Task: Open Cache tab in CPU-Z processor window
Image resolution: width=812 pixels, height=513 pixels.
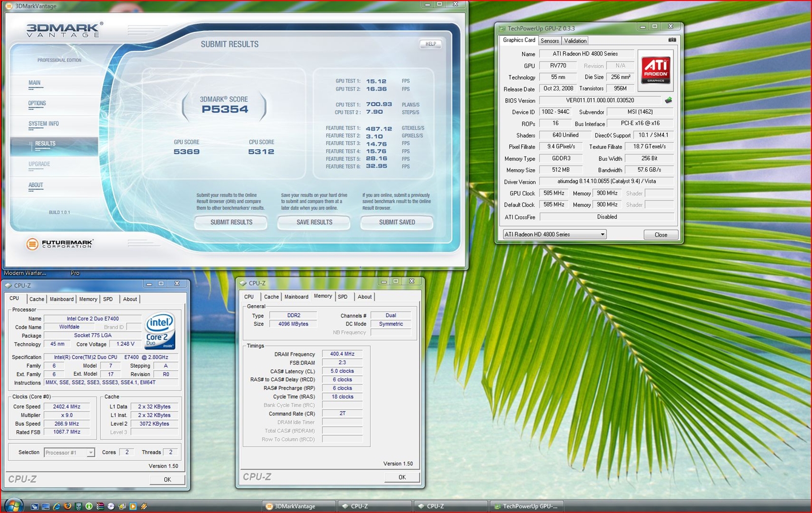Action: point(37,299)
